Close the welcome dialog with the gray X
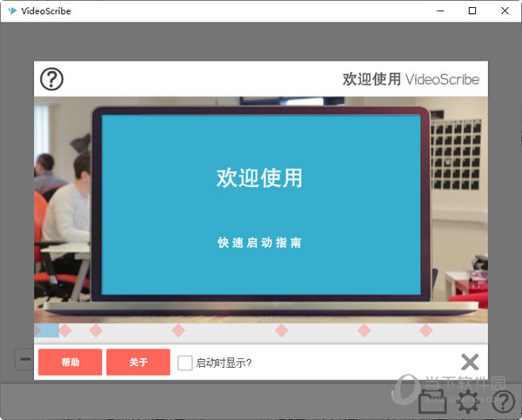The width and height of the screenshot is (522, 420). coord(470,362)
